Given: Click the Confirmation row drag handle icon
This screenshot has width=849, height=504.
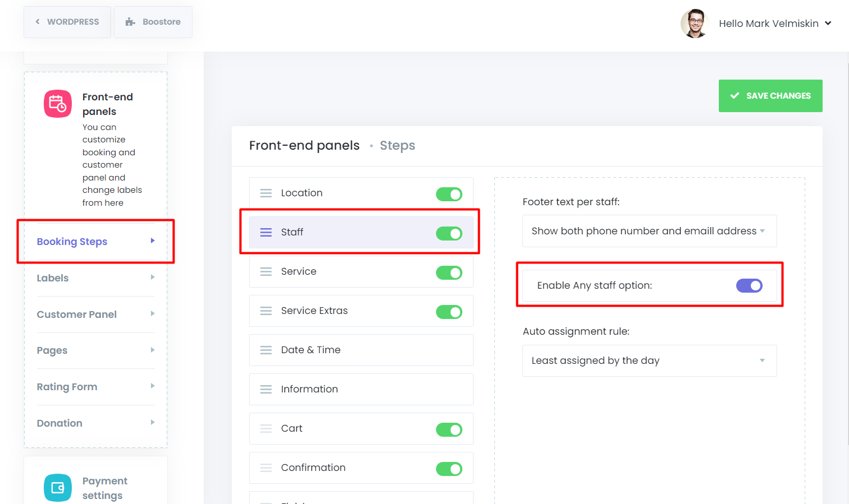Looking at the screenshot, I should (266, 468).
